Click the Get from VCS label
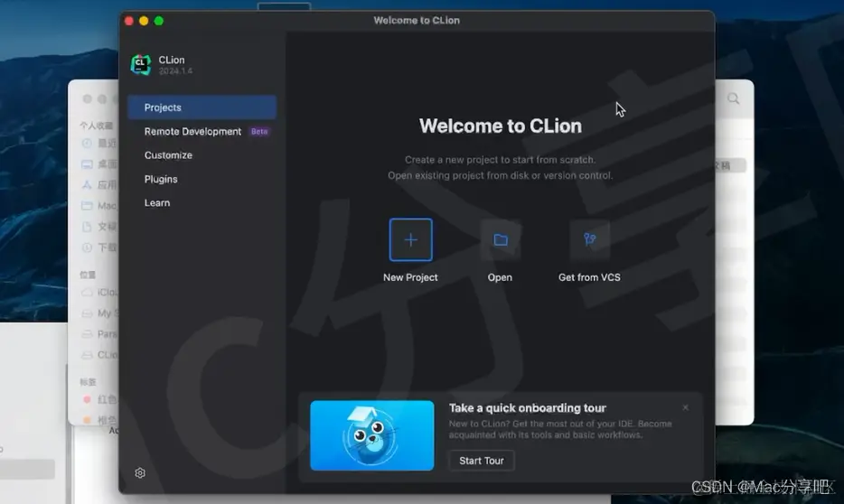 click(589, 277)
